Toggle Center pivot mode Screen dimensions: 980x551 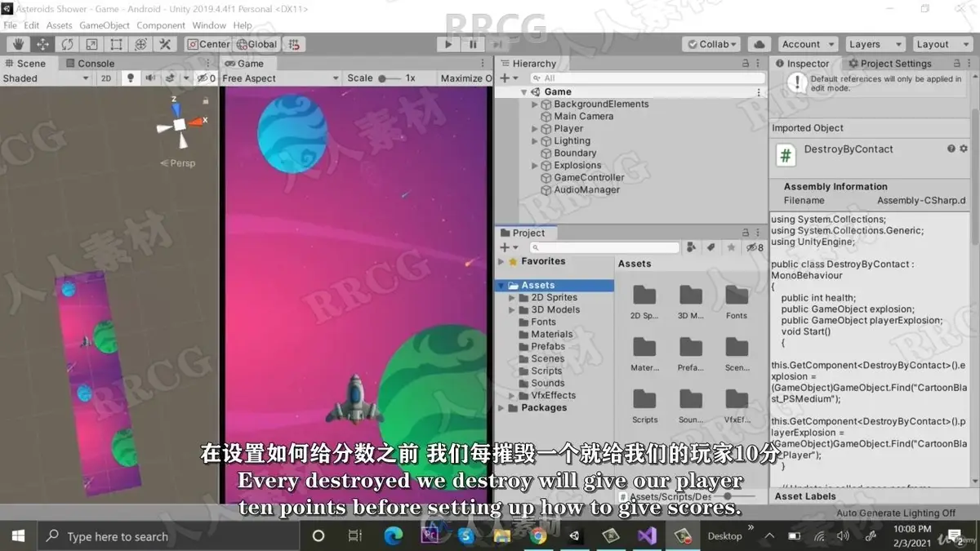point(210,44)
